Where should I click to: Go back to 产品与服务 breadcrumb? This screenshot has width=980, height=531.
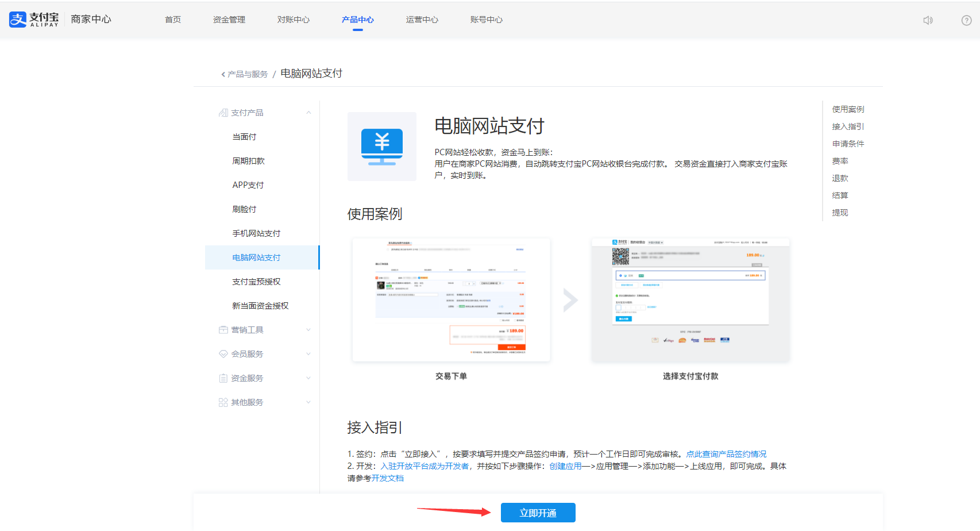248,74
